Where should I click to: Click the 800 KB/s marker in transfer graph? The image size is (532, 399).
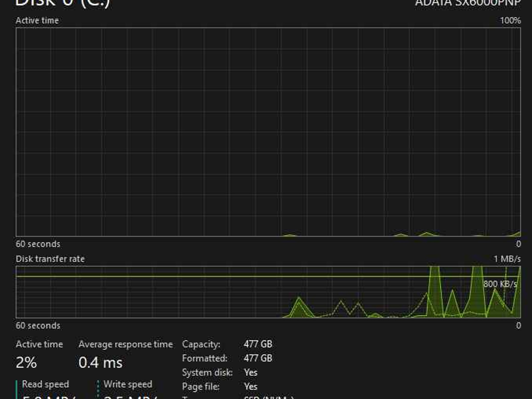tap(500, 284)
